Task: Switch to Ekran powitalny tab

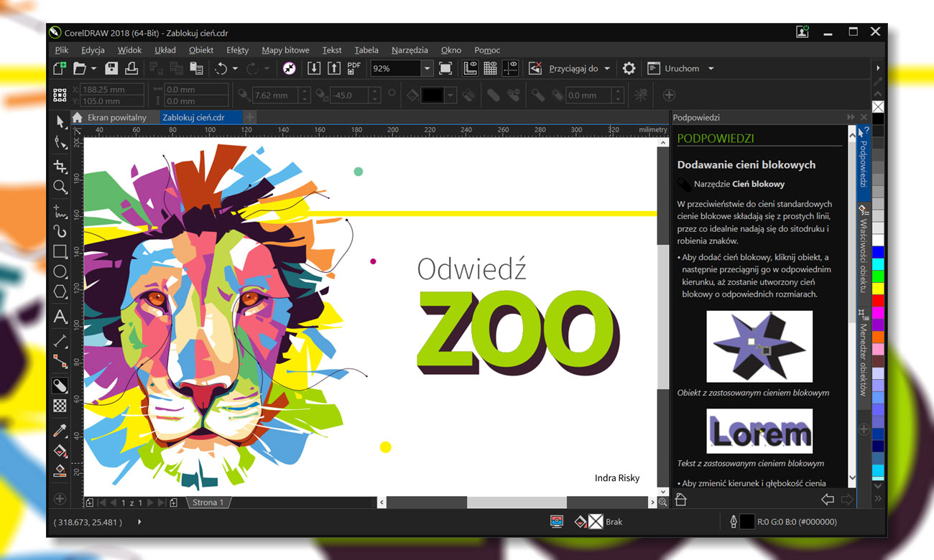Action: coord(116,117)
